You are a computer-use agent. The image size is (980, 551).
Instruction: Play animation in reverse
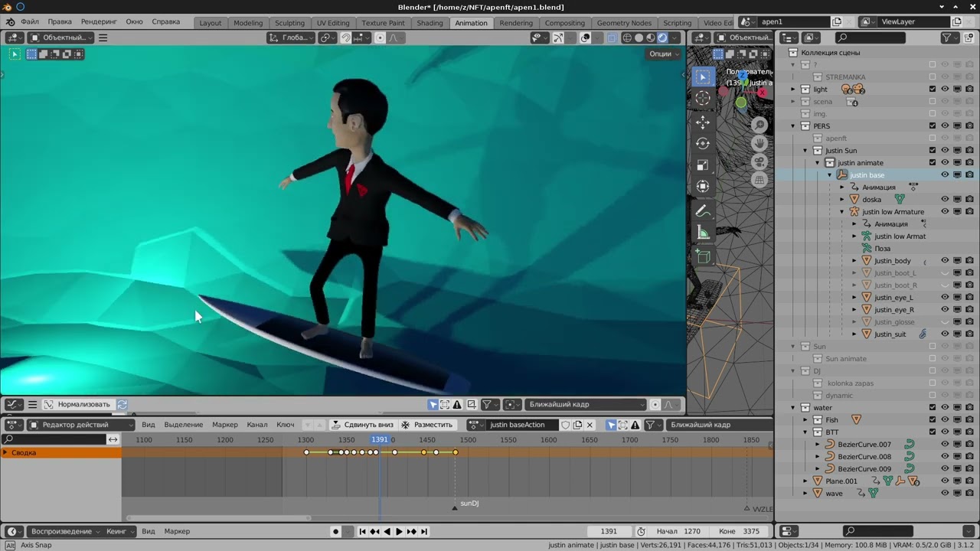pos(387,531)
